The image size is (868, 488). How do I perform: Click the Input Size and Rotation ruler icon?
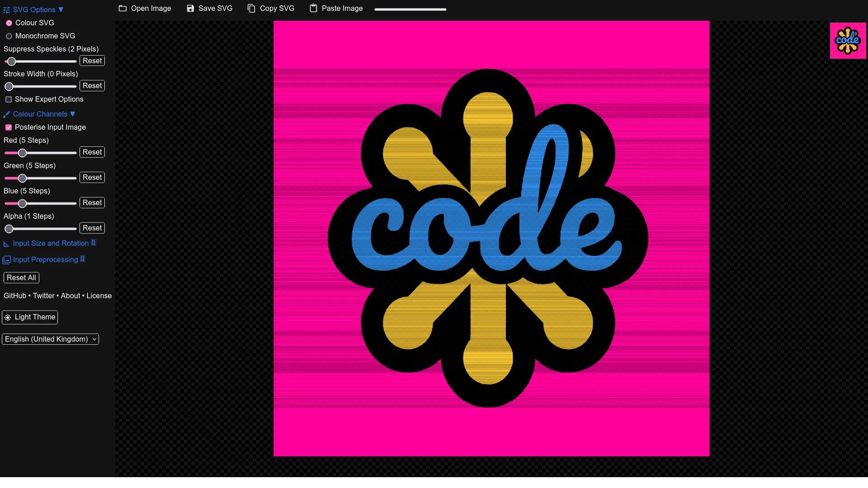click(x=6, y=244)
